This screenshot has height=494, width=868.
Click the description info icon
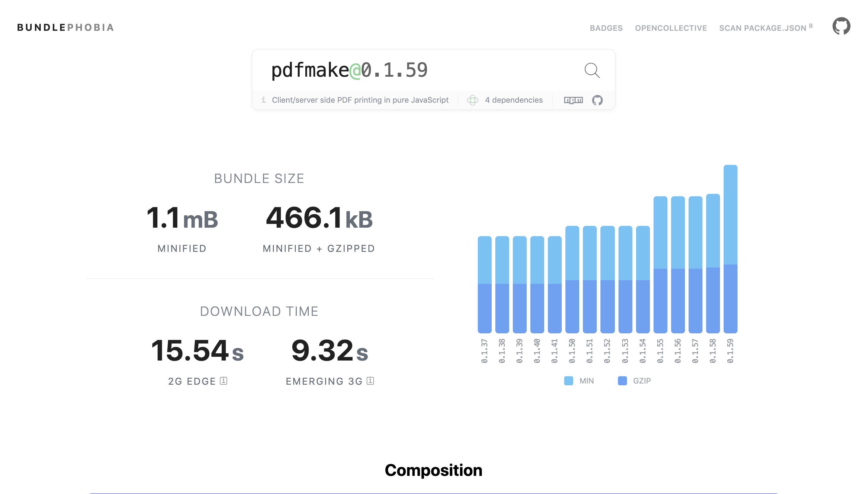263,100
